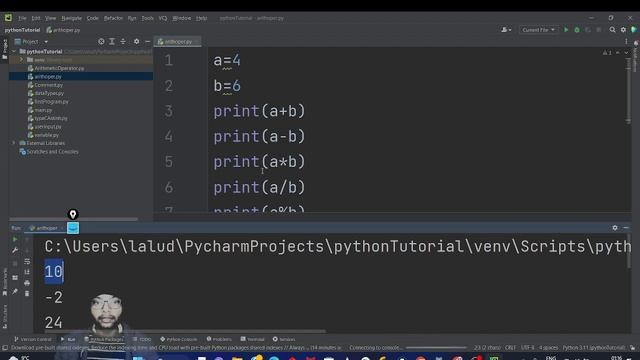Click Debug bug icon in toolbar
This screenshot has height=360, width=640.
(x=577, y=30)
